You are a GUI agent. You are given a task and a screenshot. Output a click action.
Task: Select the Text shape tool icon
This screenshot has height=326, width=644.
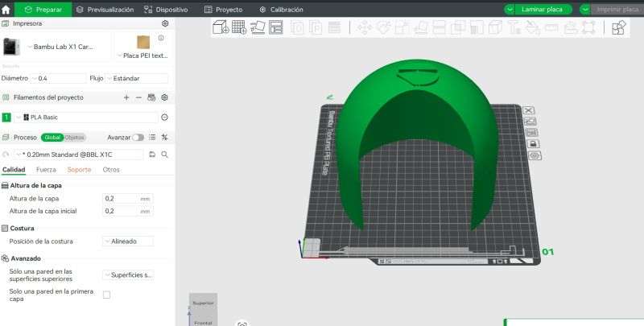514,28
